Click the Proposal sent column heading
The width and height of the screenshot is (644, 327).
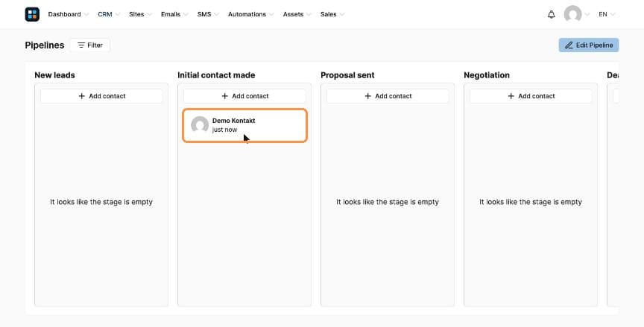(347, 75)
